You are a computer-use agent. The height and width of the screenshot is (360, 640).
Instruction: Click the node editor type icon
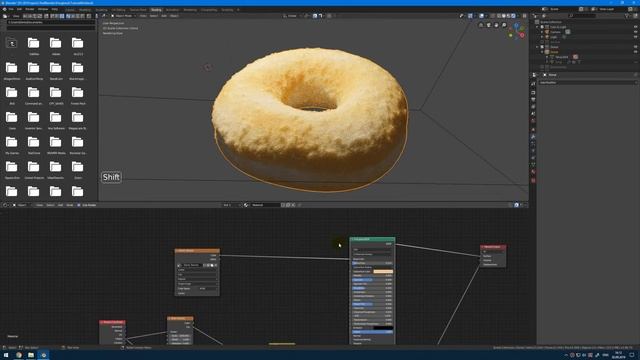tap(6, 205)
